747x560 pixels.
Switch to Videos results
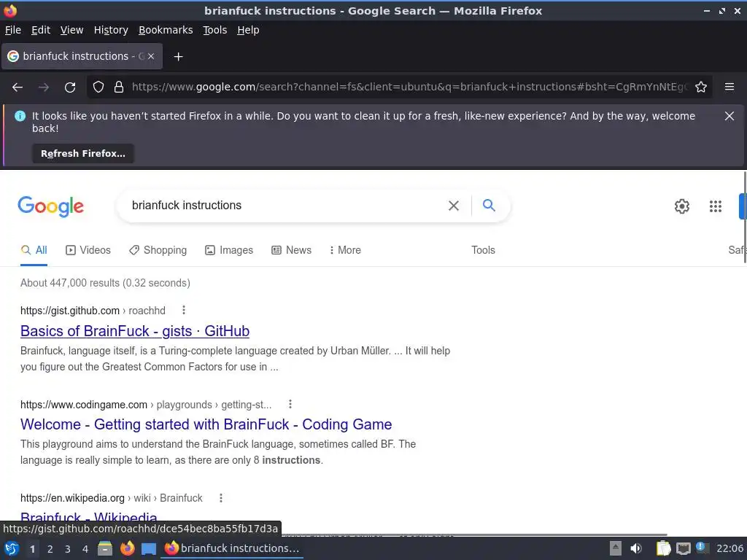[x=88, y=250]
